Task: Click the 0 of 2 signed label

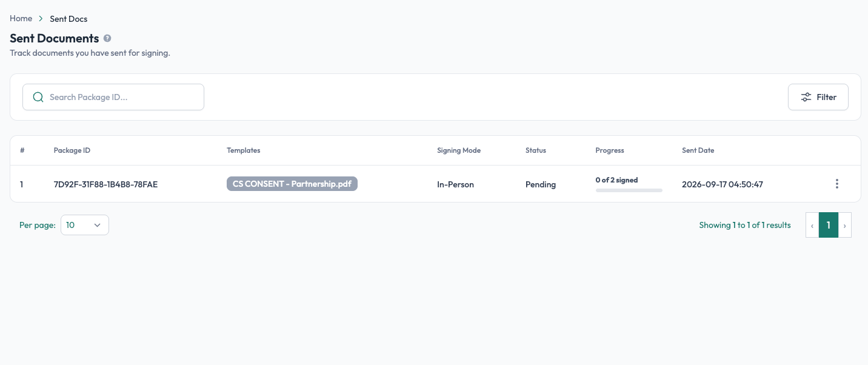Action: 617,180
